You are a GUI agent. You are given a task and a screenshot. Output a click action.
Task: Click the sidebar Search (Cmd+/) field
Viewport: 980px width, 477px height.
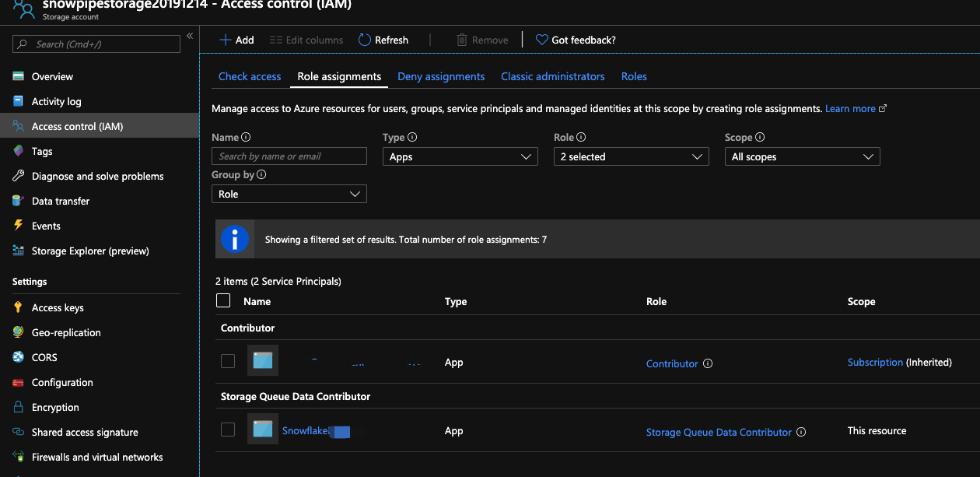[x=96, y=44]
